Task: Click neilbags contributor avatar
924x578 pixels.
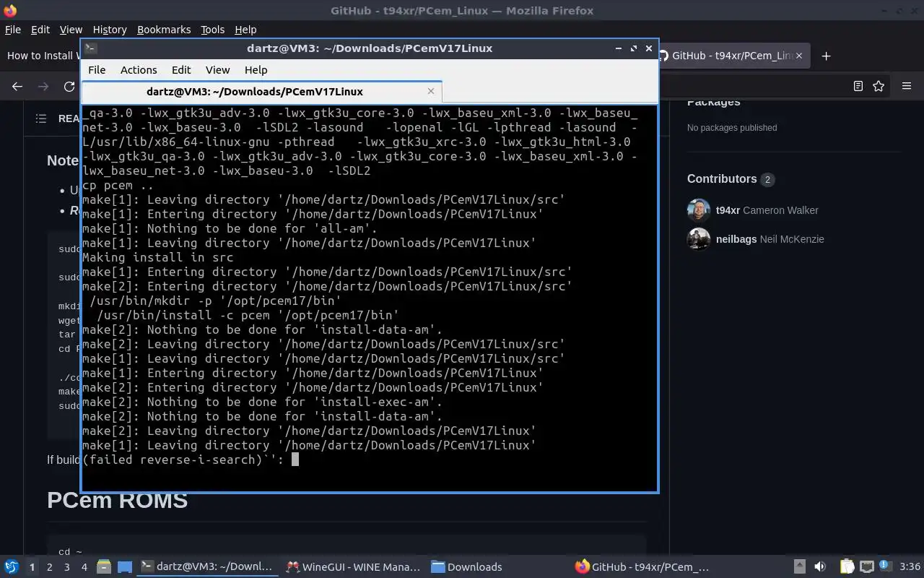Action: 699,239
